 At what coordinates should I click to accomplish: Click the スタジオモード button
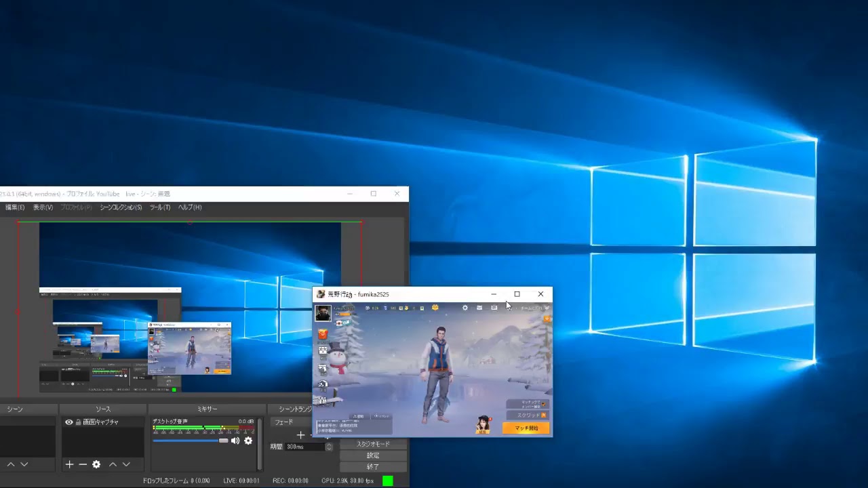click(x=374, y=444)
